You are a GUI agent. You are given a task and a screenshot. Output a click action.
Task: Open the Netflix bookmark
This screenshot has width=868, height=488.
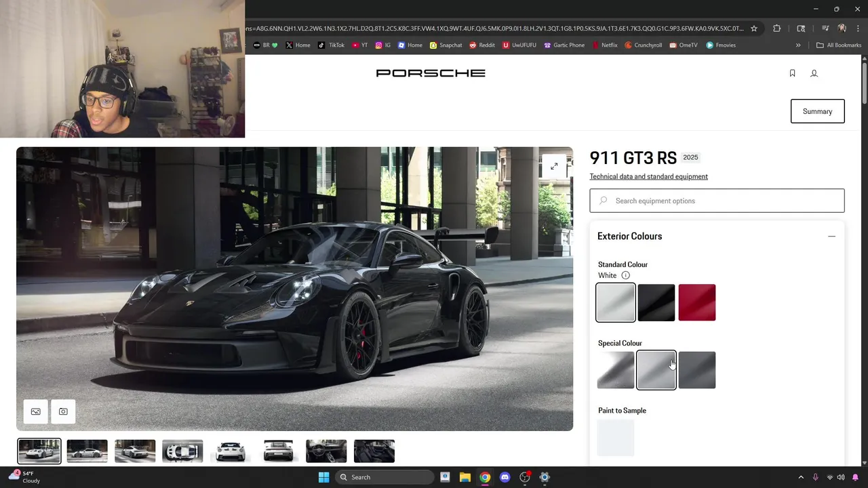click(x=605, y=45)
